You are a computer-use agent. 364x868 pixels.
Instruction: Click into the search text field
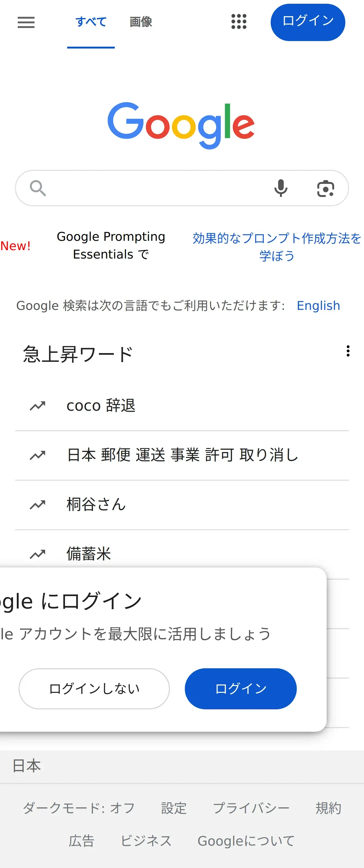pyautogui.click(x=158, y=188)
